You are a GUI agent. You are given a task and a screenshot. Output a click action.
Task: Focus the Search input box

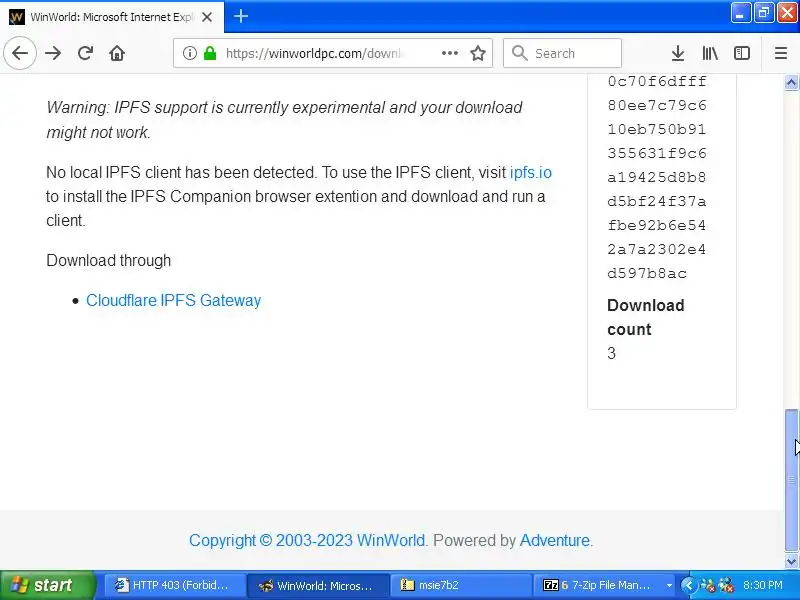pos(562,53)
